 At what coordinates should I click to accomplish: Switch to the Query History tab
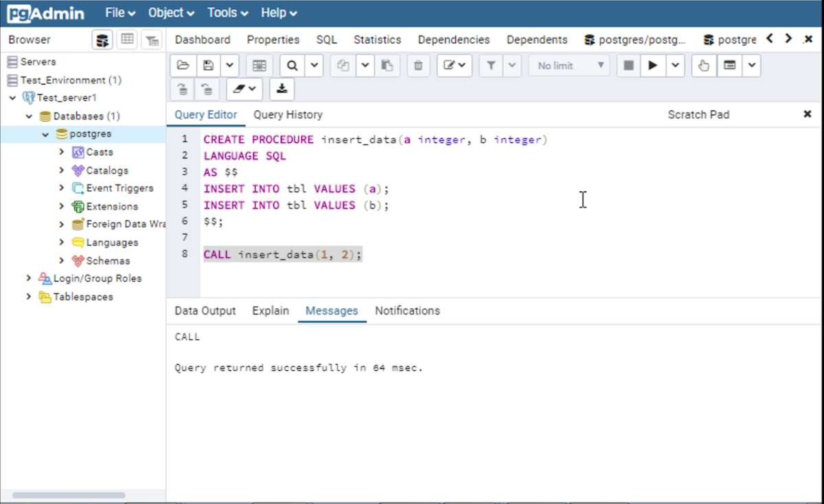tap(288, 115)
